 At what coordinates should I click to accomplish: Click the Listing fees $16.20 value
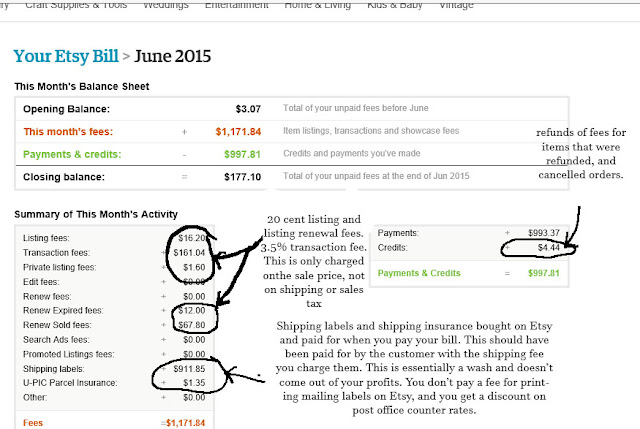coord(191,238)
